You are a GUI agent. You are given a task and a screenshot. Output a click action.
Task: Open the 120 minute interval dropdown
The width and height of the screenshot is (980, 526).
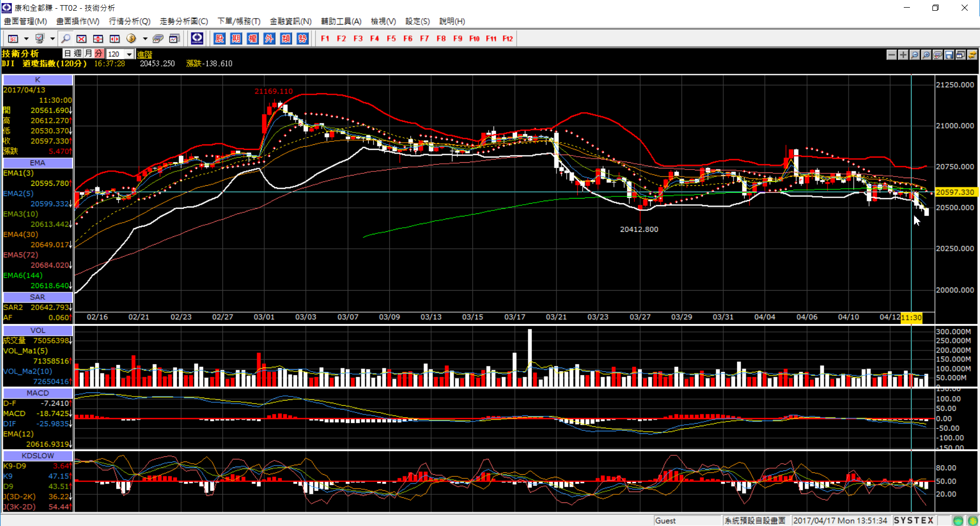[129, 54]
